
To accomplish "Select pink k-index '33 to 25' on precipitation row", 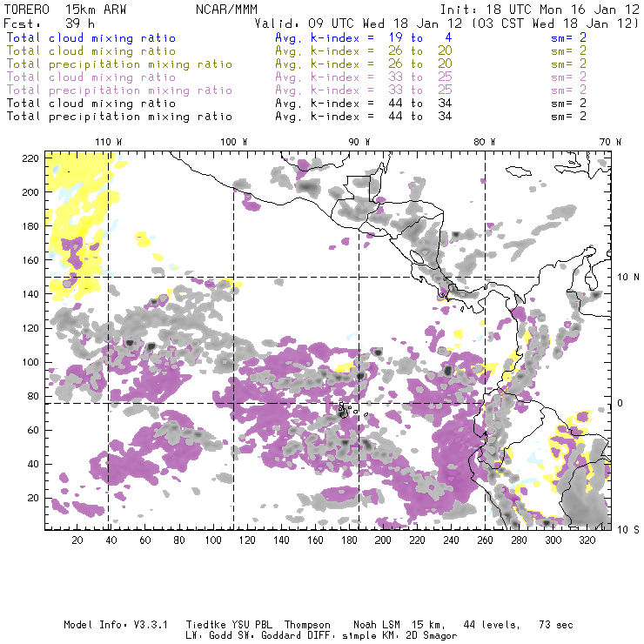I will pos(420,90).
